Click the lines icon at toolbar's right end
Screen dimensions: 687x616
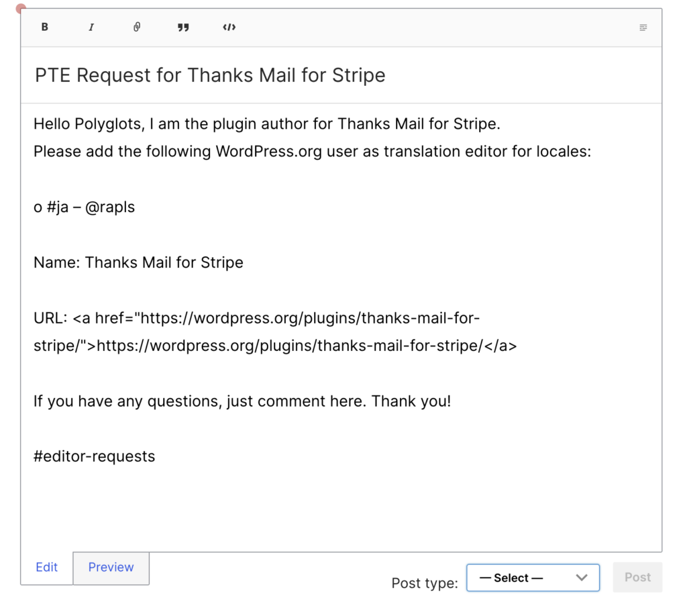(x=643, y=28)
